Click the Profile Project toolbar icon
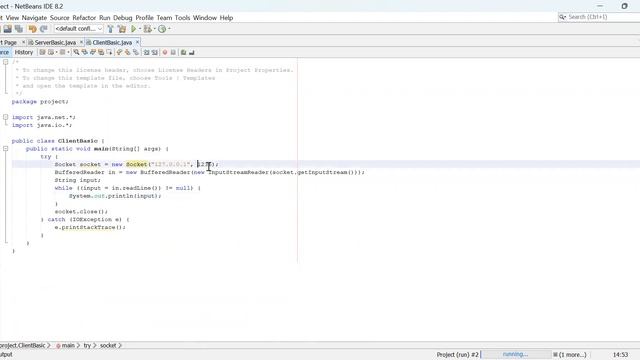The height and width of the screenshot is (360, 640). [x=162, y=29]
